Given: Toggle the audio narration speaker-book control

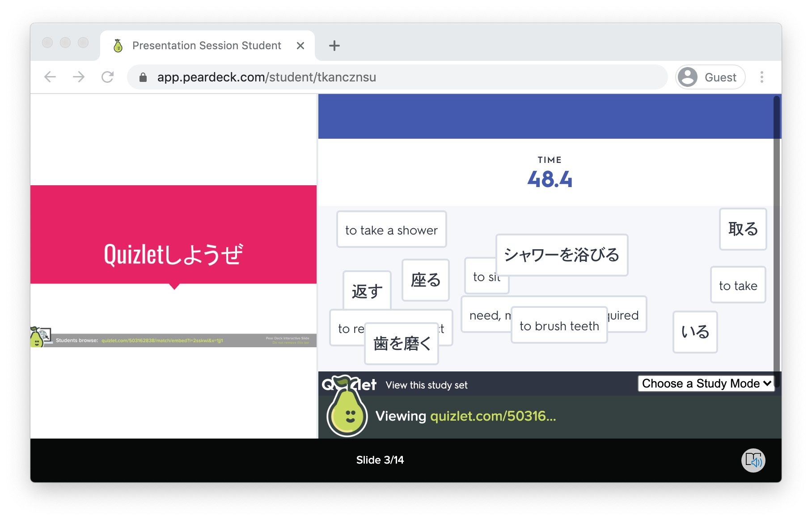Looking at the screenshot, I should pyautogui.click(x=754, y=460).
